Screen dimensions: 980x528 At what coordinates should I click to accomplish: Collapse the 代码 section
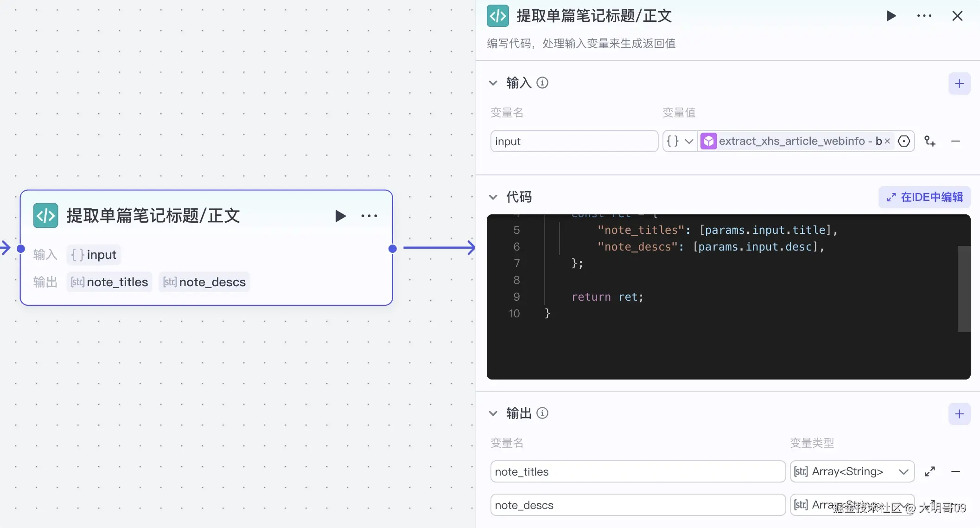(x=493, y=197)
